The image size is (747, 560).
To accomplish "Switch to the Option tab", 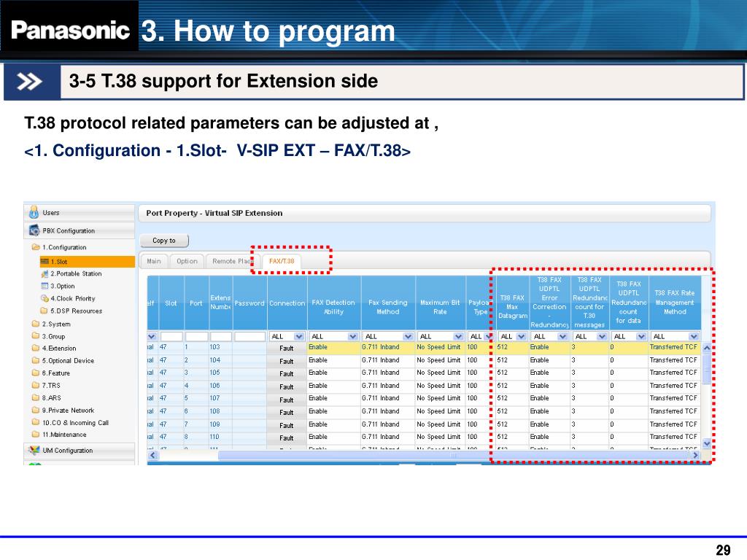I will click(187, 261).
